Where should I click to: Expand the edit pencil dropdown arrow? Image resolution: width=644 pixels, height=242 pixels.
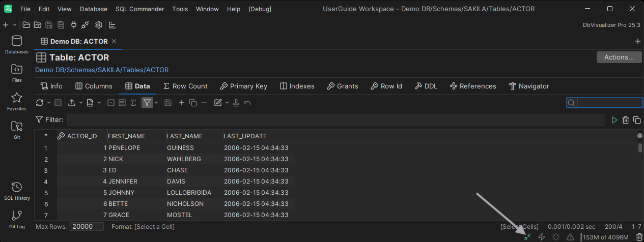pyautogui.click(x=228, y=103)
